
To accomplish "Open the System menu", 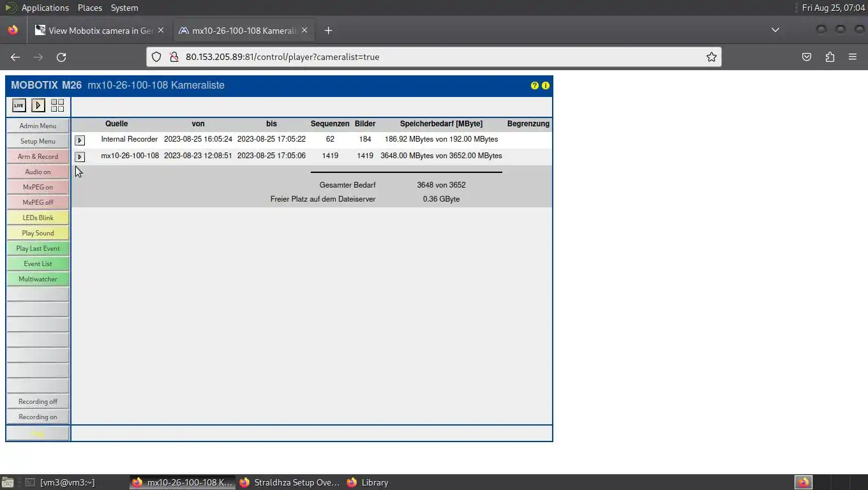I will pos(124,8).
